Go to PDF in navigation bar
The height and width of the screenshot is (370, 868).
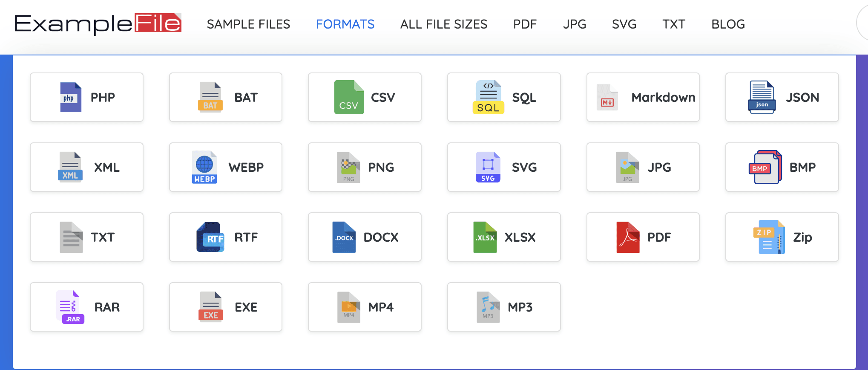tap(525, 24)
